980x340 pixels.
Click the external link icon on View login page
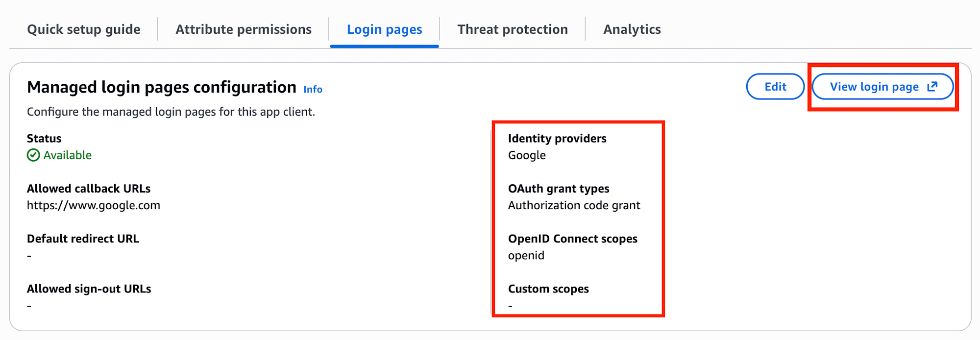pyautogui.click(x=932, y=87)
